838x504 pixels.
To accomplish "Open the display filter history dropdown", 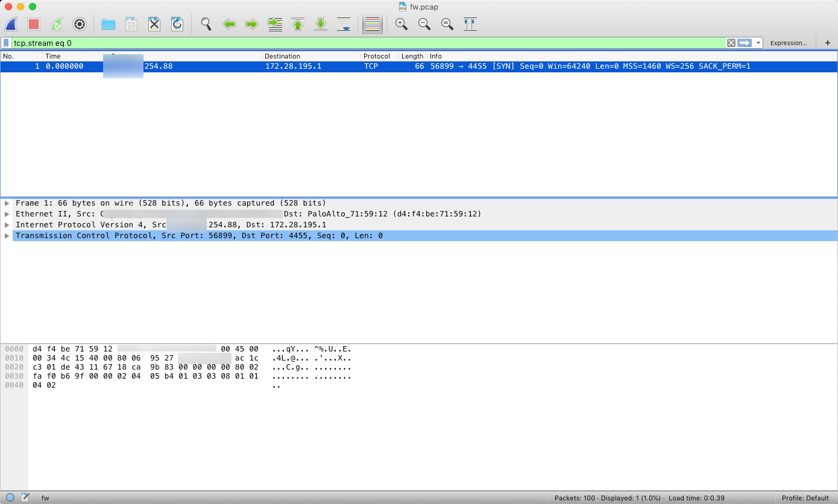I will pyautogui.click(x=758, y=43).
